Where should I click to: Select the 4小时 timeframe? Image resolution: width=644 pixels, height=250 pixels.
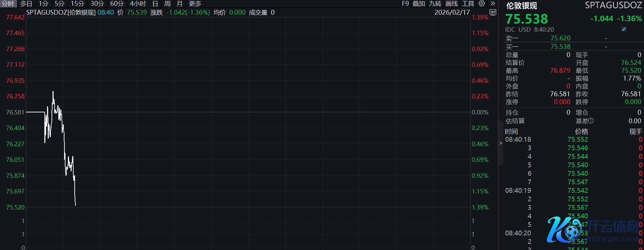pos(138,4)
